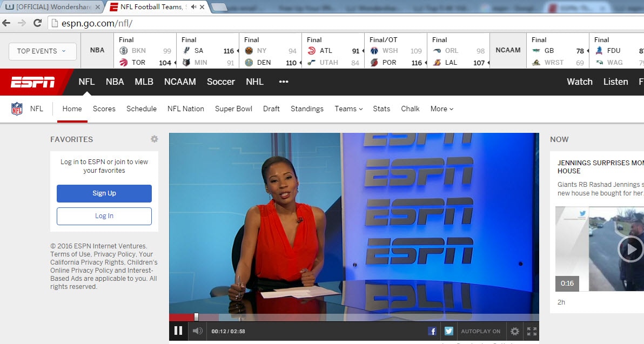Click Watch in the top navigation
Image resolution: width=644 pixels, height=344 pixels.
[x=580, y=82]
